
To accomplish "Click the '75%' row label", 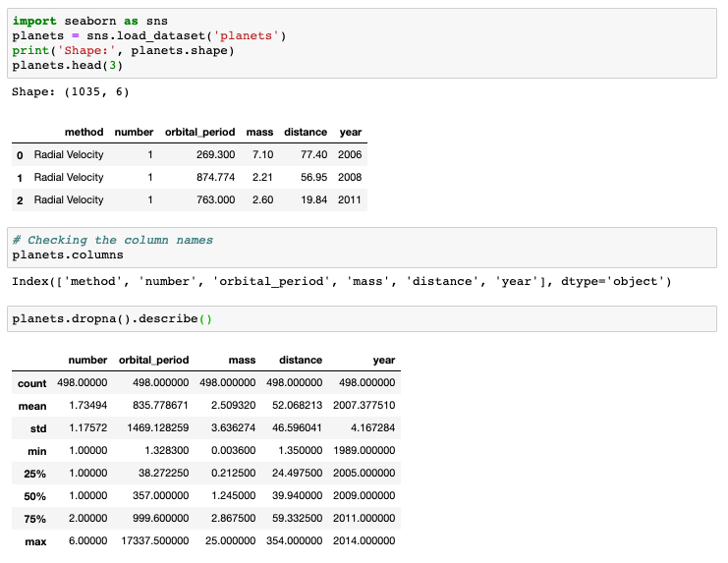I will click(34, 519).
